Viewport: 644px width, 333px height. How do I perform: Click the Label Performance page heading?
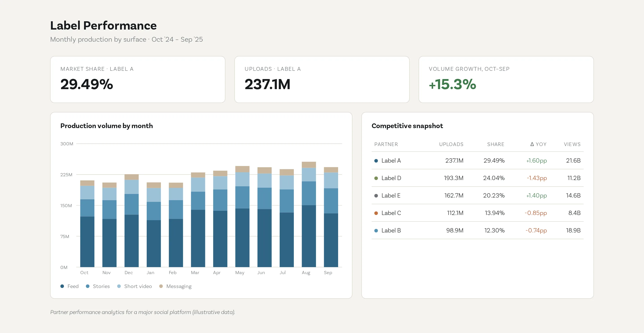point(103,26)
